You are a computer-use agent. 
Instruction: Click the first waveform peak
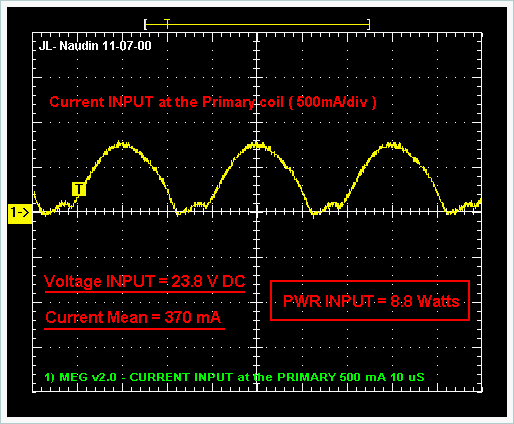coord(122,145)
